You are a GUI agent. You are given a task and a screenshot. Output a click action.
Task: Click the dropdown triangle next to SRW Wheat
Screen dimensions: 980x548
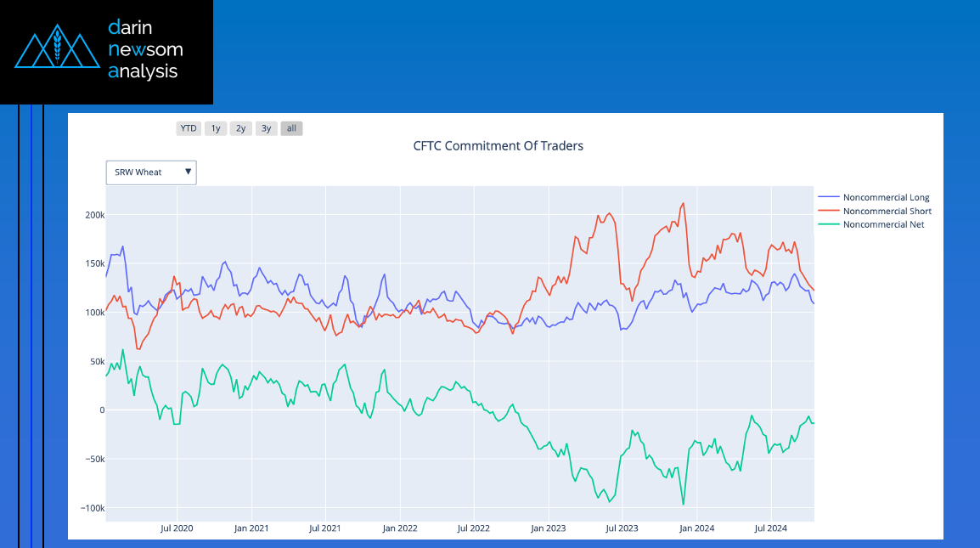coord(188,172)
